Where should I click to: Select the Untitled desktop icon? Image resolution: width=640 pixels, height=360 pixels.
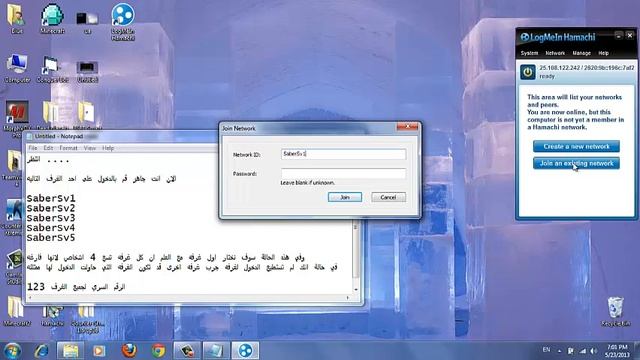click(87, 71)
